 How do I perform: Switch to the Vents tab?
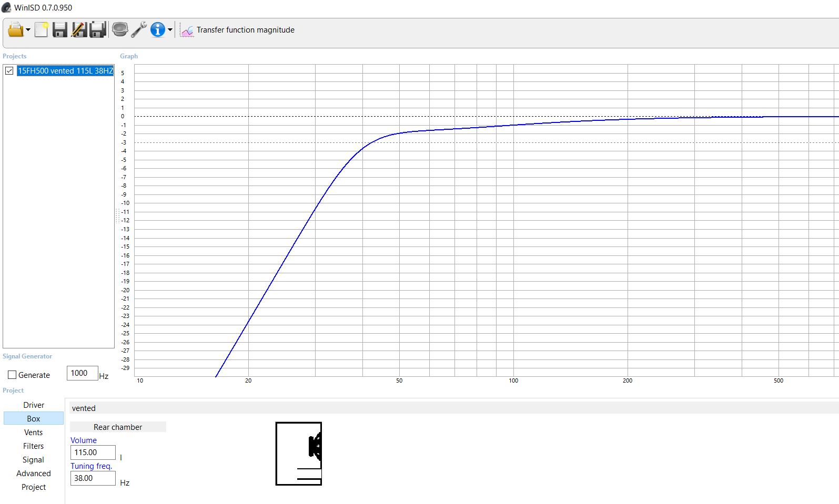point(34,432)
